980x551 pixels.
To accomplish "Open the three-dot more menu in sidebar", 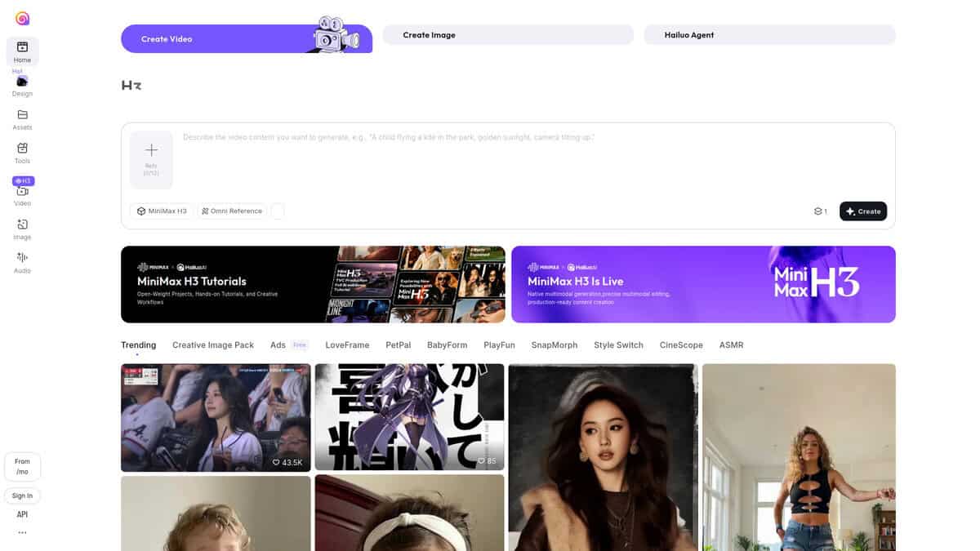I will click(22, 532).
